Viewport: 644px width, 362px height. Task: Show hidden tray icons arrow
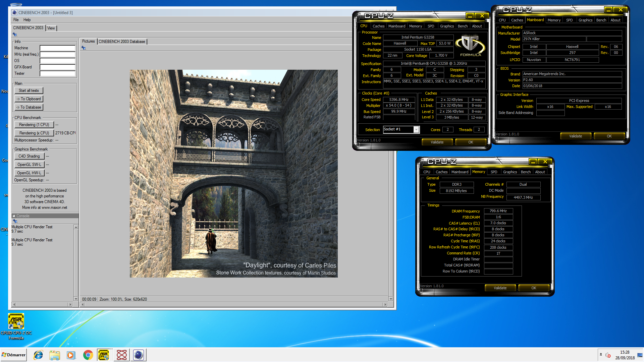point(601,355)
